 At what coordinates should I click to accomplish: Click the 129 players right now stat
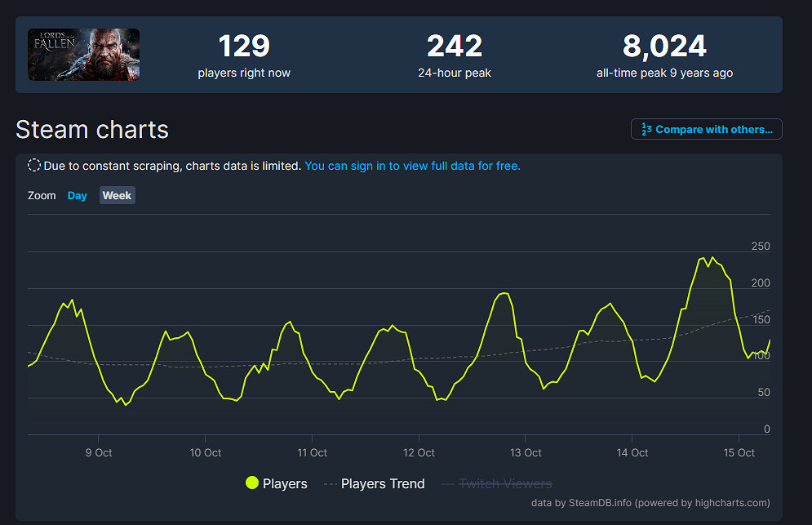(x=244, y=47)
